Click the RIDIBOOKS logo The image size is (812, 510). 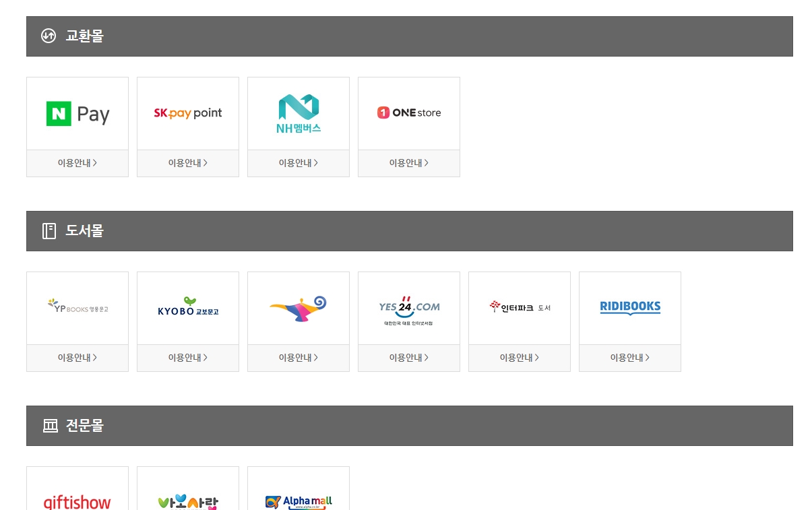630,308
